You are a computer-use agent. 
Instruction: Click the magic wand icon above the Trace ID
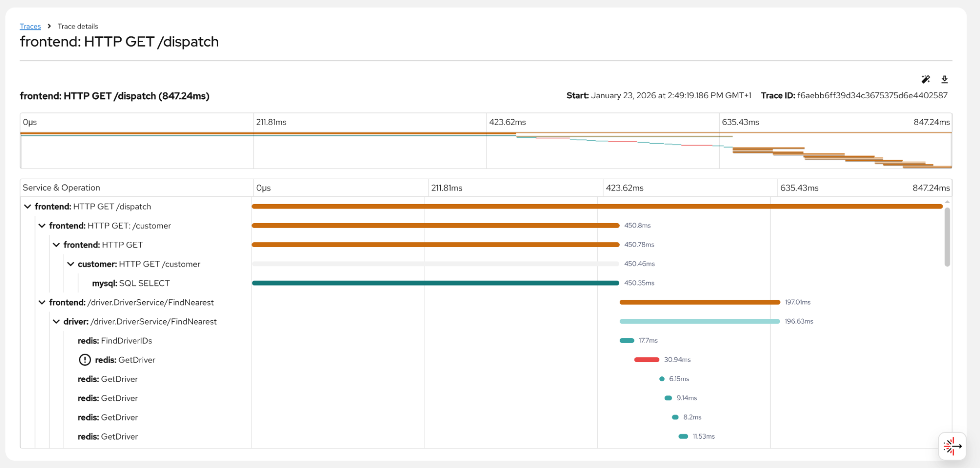click(x=925, y=79)
